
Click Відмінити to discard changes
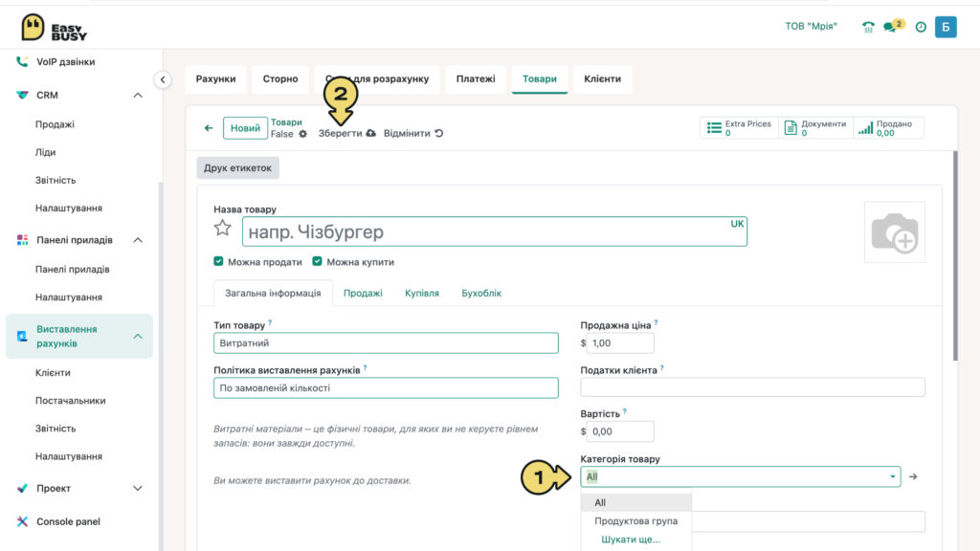point(407,133)
